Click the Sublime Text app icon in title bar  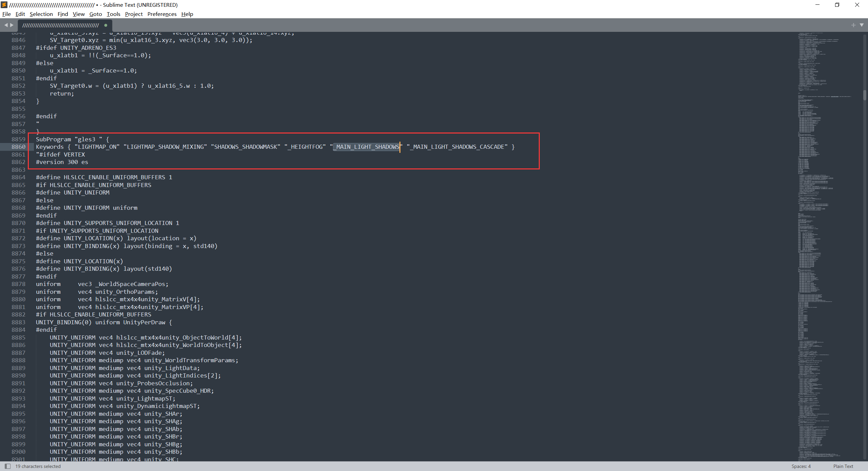pos(4,5)
